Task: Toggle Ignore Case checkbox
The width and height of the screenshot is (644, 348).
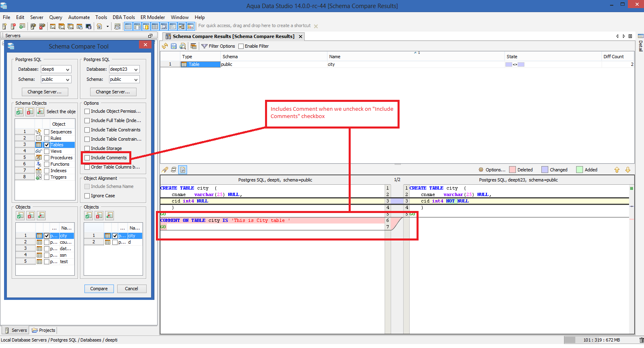Action: coord(87,196)
